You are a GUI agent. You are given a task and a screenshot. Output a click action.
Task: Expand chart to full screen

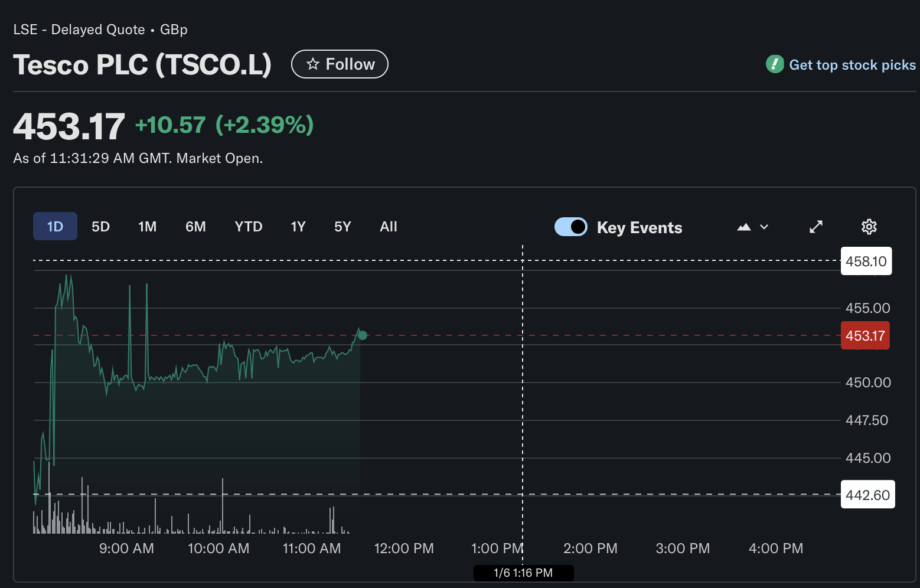click(815, 227)
